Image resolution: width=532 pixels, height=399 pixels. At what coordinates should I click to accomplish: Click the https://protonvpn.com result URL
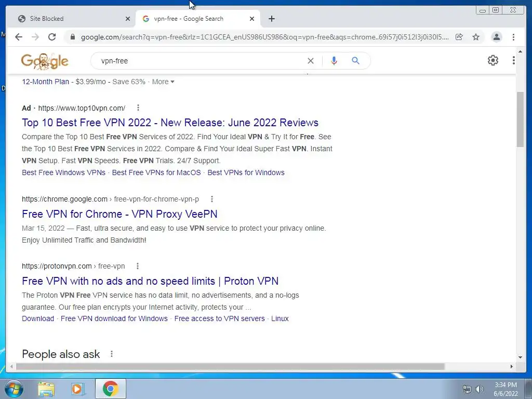pyautogui.click(x=57, y=267)
